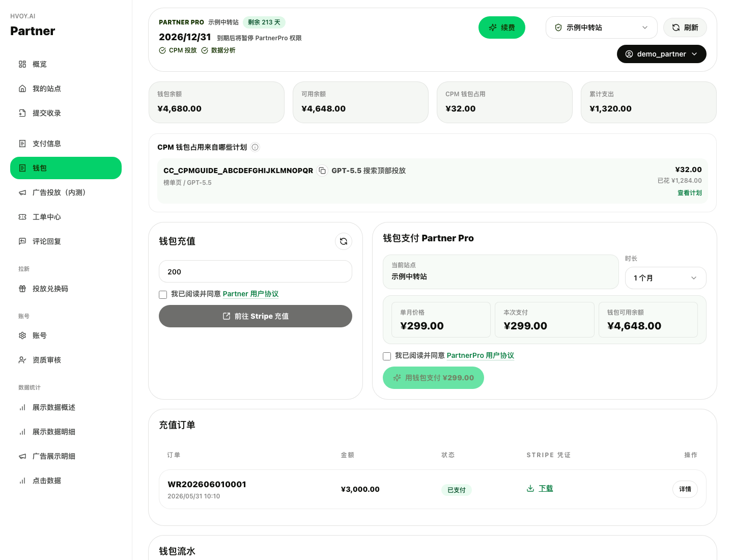The image size is (733, 560).
Task: Click the Partner logo title
Action: point(33,31)
